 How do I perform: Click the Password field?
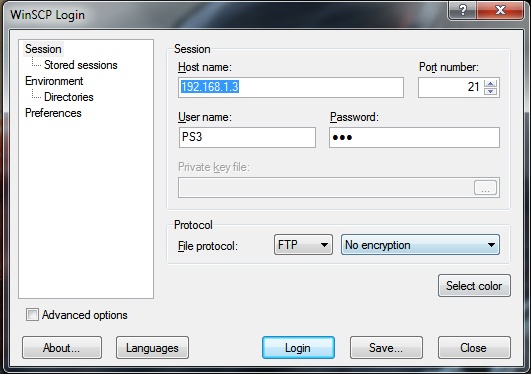coord(414,138)
